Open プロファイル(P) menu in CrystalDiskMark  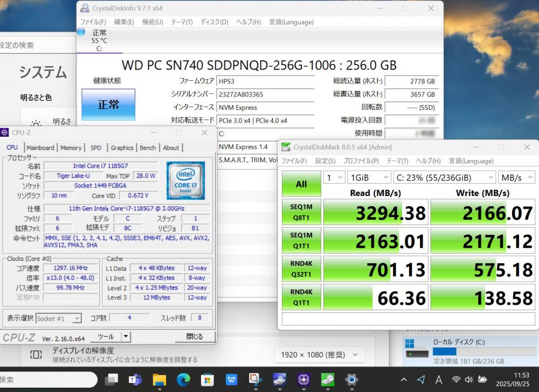(x=361, y=160)
